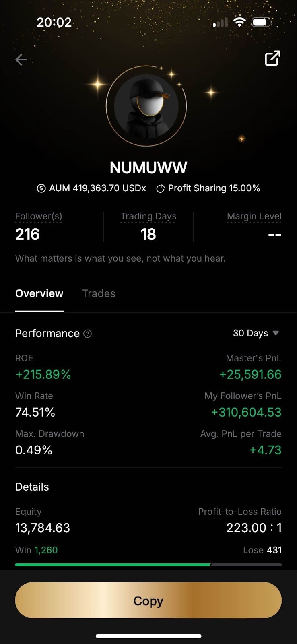Tap the battery status icon
The image size is (297, 644).
pos(261,22)
